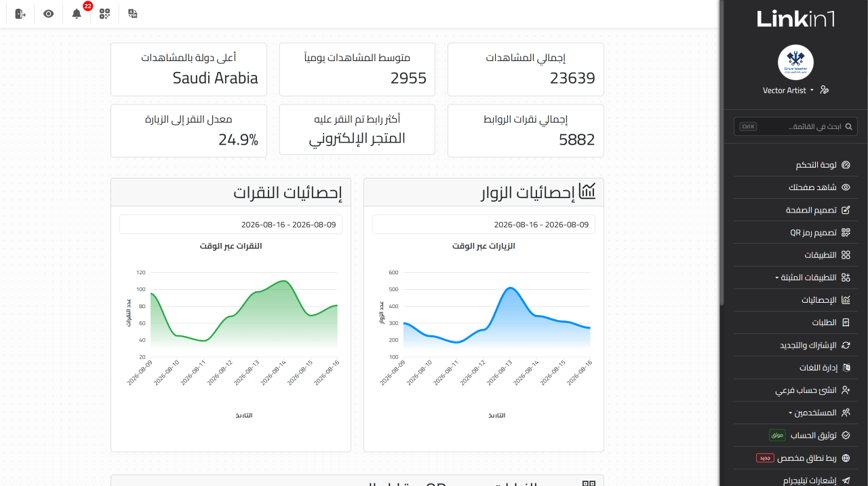This screenshot has height=486, width=868.
Task: Click the grid-plus icon for التطبيقات المثبتة
Action: [846, 278]
